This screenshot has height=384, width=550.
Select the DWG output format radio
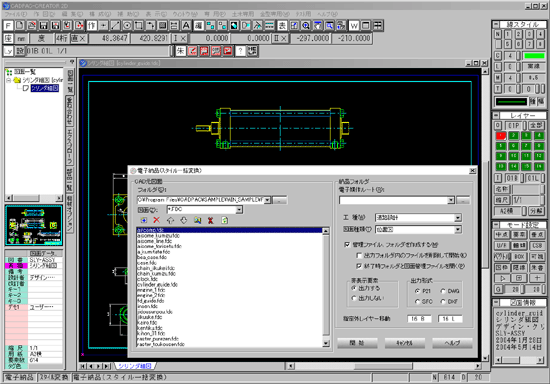[443, 291]
